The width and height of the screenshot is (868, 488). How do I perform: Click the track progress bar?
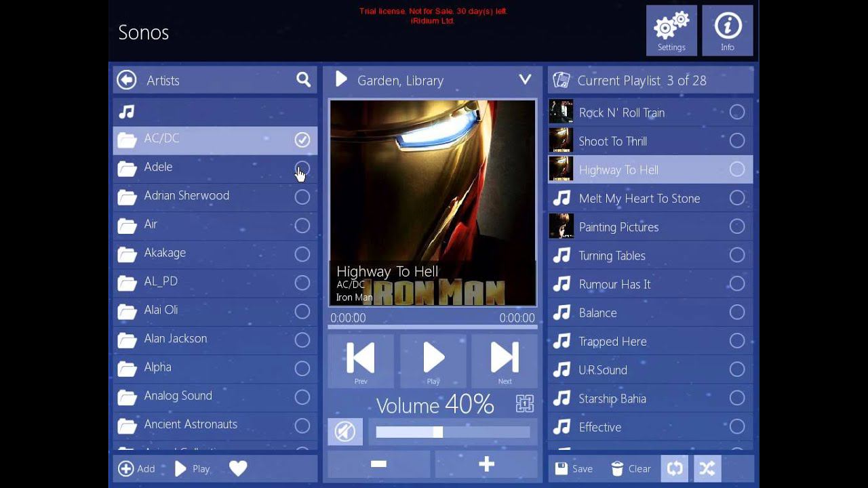[433, 327]
